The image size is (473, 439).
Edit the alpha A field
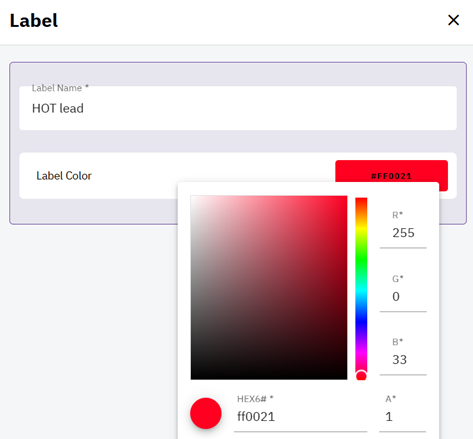tap(402, 417)
